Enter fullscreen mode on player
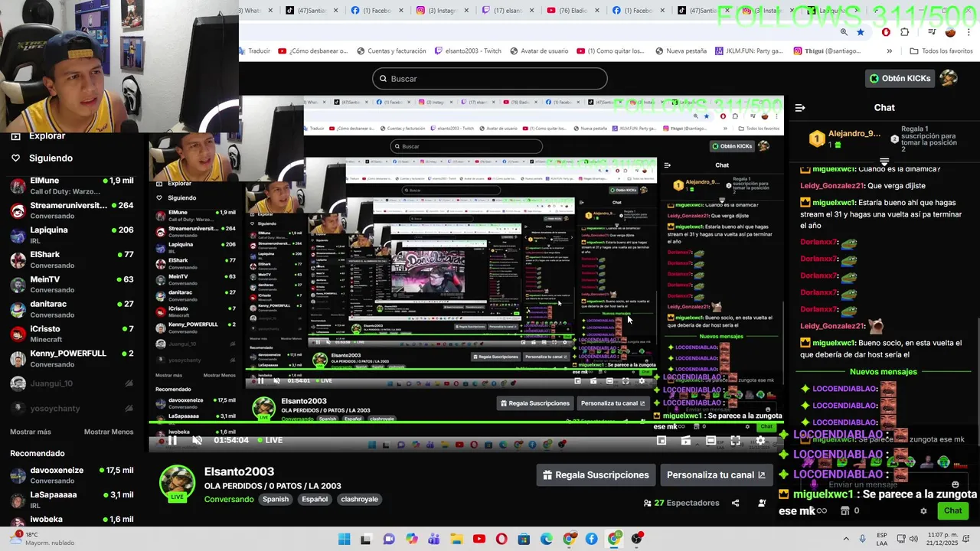 tap(735, 440)
